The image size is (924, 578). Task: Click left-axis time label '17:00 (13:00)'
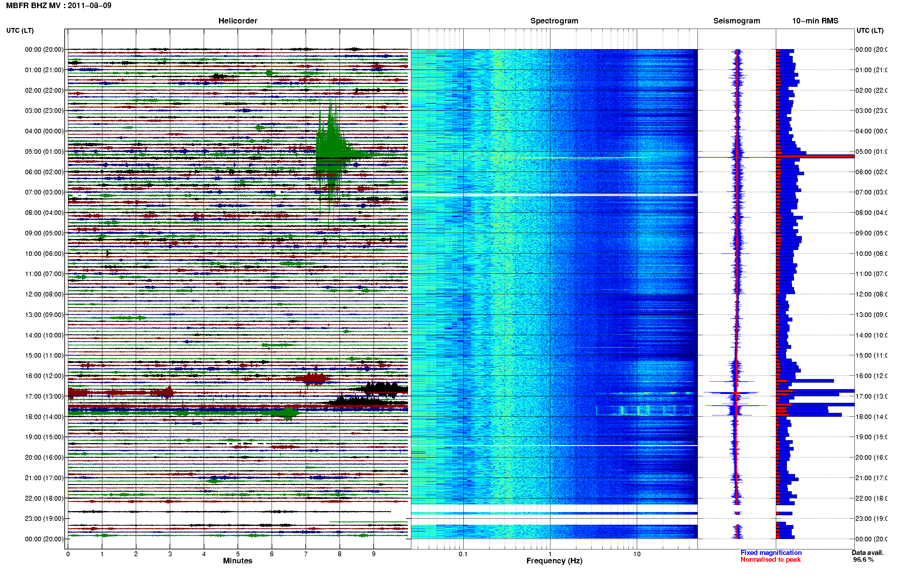[44, 396]
